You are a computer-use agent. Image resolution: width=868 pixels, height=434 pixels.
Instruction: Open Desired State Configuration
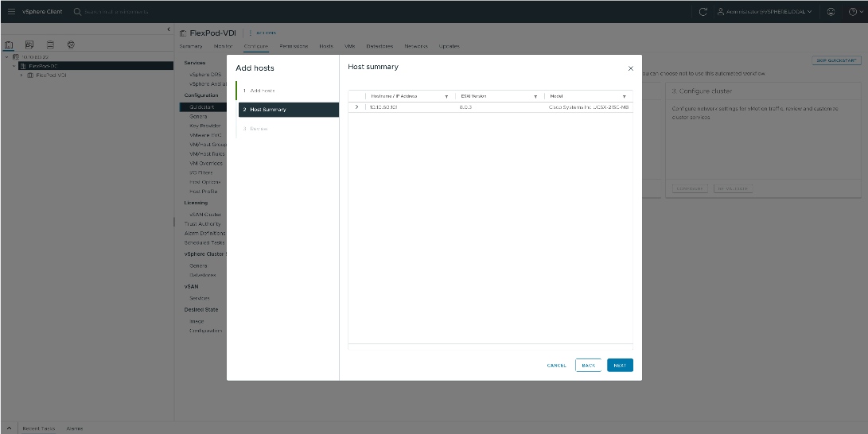click(x=205, y=331)
